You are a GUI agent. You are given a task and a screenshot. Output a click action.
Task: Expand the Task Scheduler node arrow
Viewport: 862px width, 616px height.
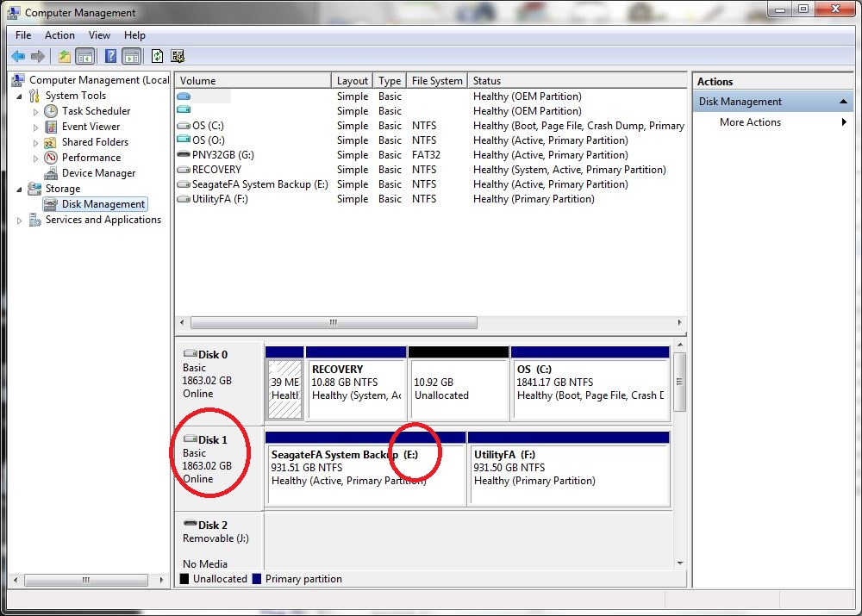pos(35,111)
